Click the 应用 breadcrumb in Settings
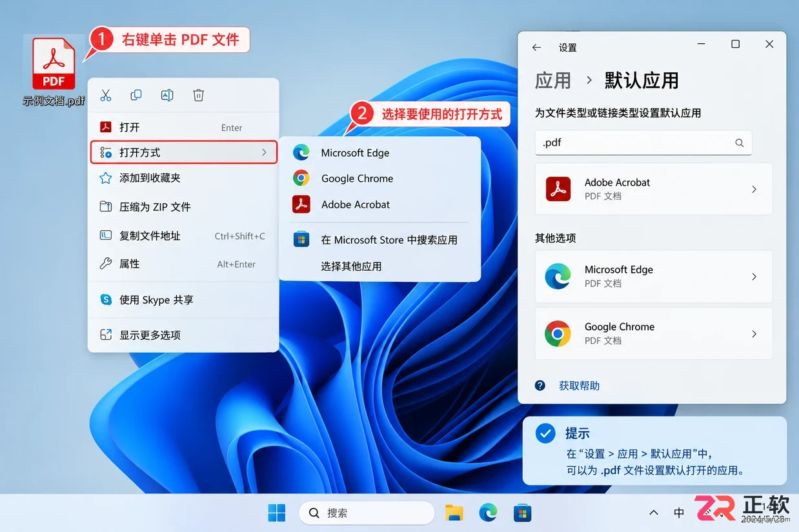 553,81
